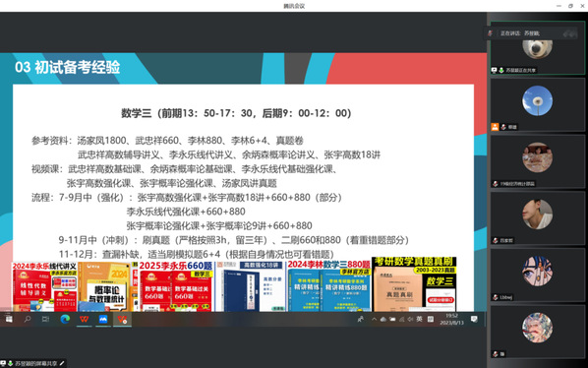Click the pencil annotate icon beside screen-share label

[x=62, y=363]
